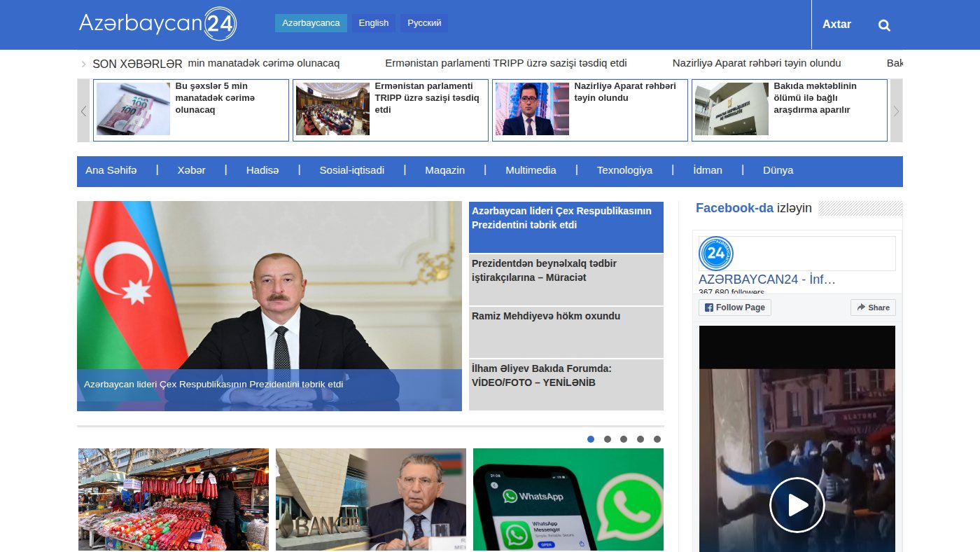
Task: Select the second slider pagination dot
Action: coord(608,439)
